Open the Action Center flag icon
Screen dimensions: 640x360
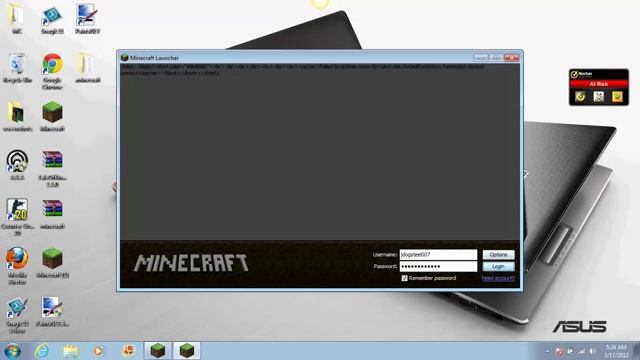coord(559,351)
